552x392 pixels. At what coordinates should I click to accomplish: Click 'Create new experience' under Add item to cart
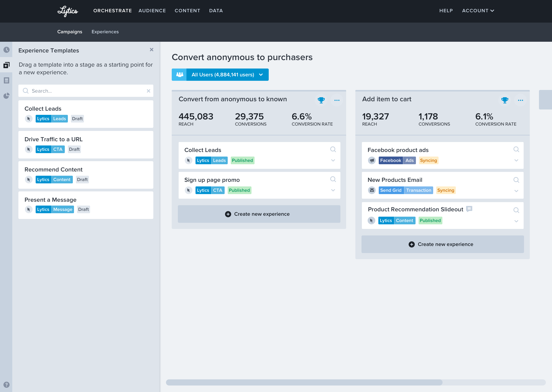pos(442,244)
